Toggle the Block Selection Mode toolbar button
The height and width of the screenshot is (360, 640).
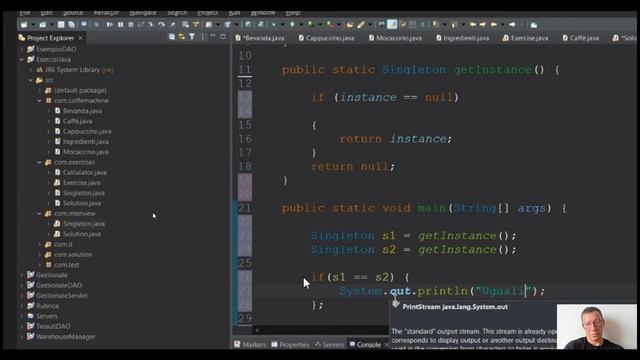(x=413, y=25)
